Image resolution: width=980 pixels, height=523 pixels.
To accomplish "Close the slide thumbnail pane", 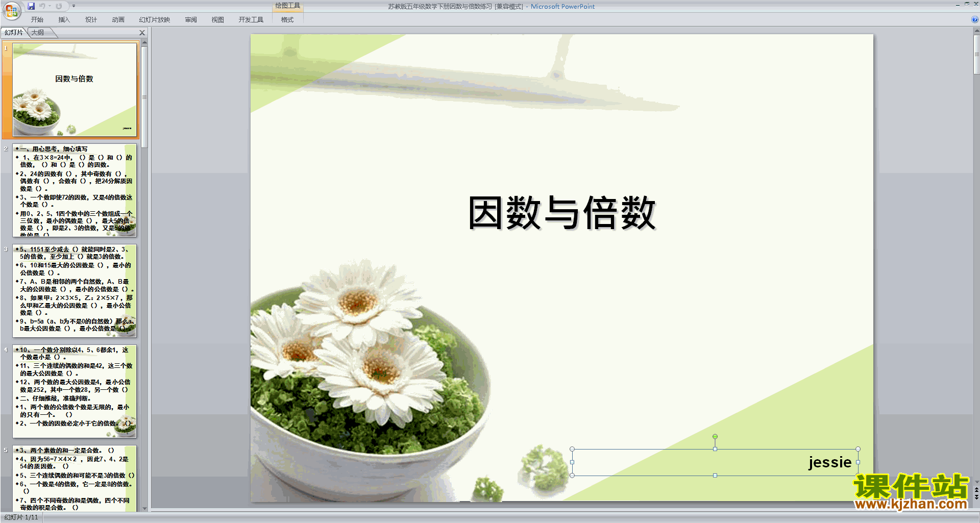I will point(142,33).
